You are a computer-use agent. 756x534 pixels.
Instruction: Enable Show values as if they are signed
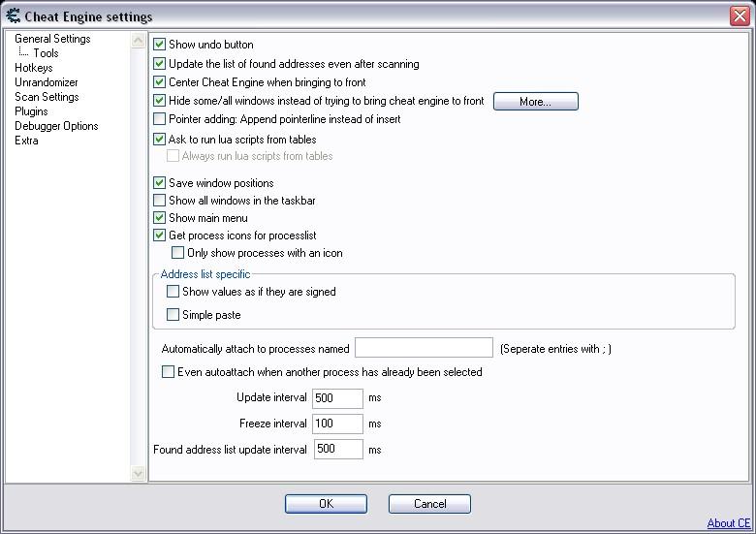coord(173,291)
